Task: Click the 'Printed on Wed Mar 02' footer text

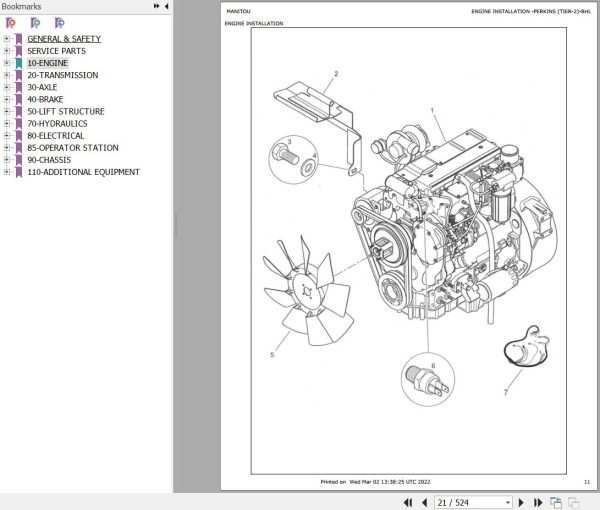Action: point(375,482)
